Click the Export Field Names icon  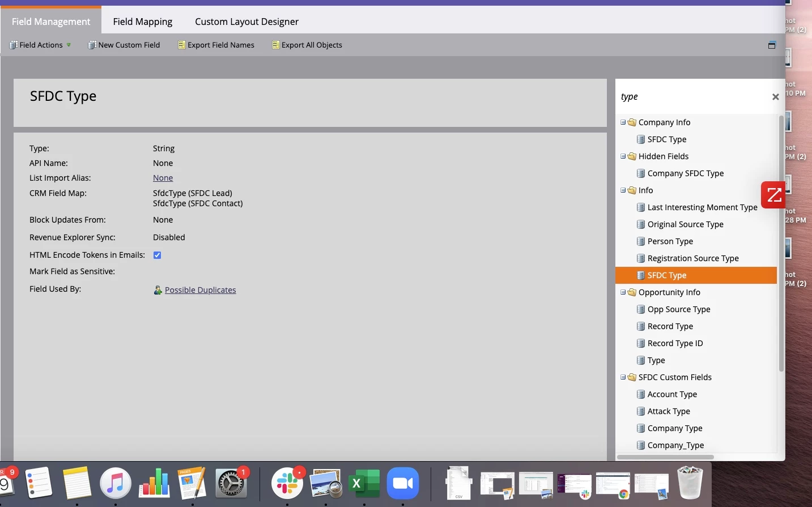point(182,45)
